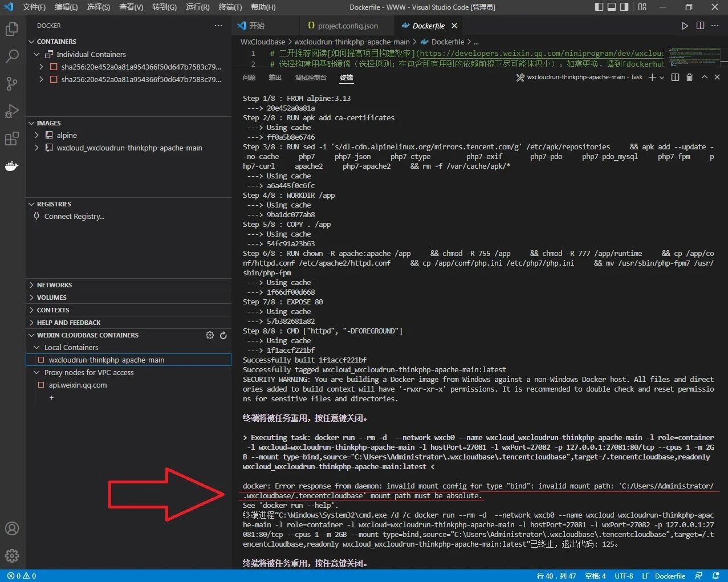This screenshot has height=582, width=728.
Task: Select api.weixin.qq.com proxy node
Action: 78,385
